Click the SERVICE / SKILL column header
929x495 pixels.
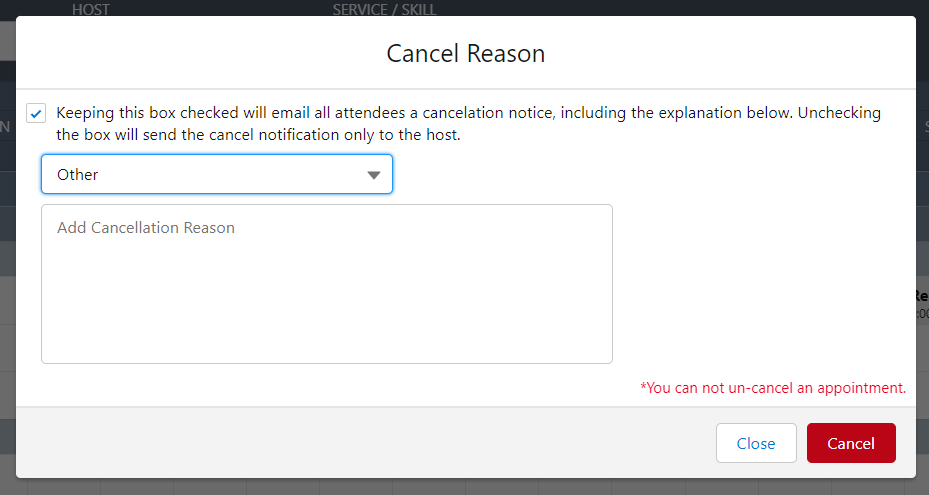384,9
